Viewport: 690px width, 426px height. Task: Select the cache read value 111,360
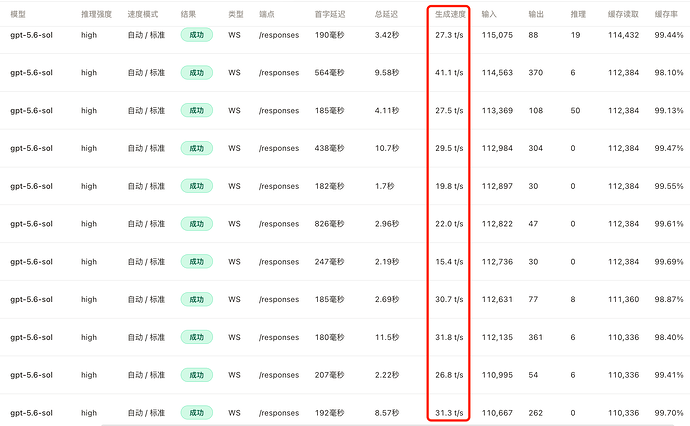(x=624, y=299)
